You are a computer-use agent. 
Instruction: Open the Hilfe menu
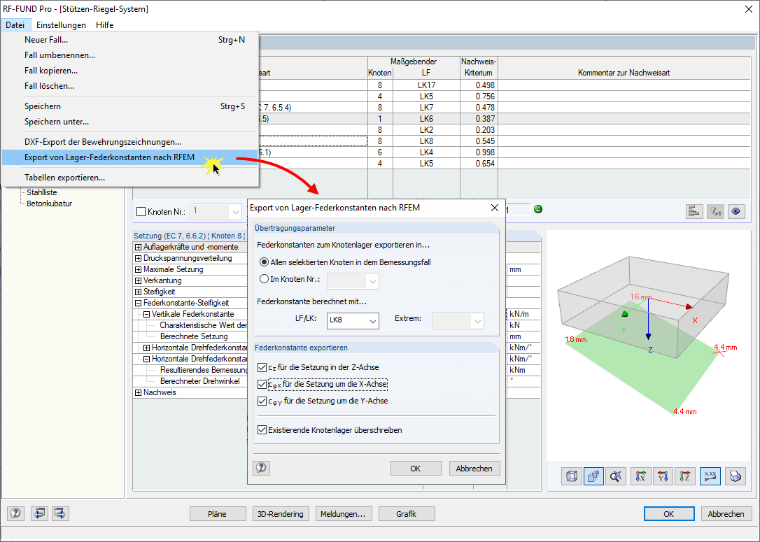[105, 25]
